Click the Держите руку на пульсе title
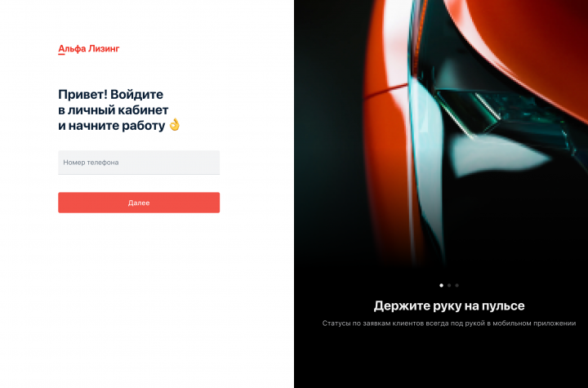The width and height of the screenshot is (588, 388). tap(449, 305)
